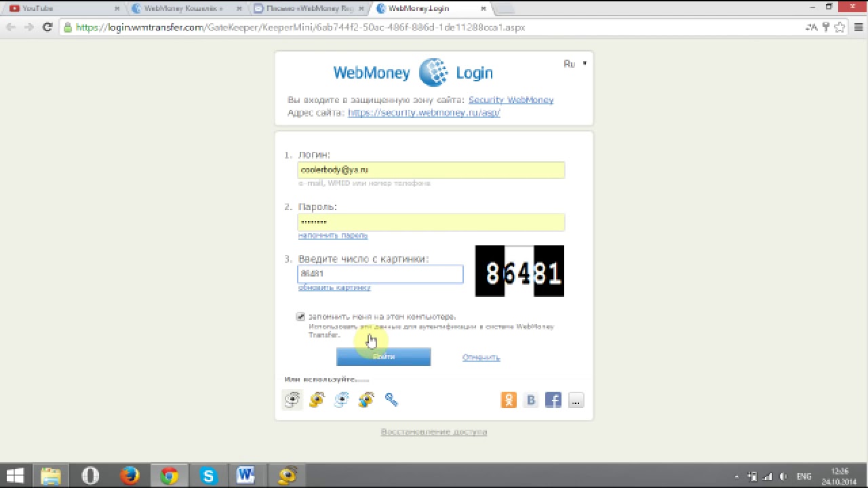
Task: Focus the Пароль input field
Action: 431,222
